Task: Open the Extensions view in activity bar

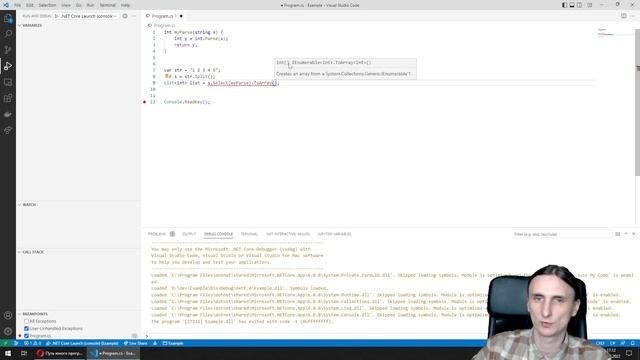Action: [x=8, y=98]
